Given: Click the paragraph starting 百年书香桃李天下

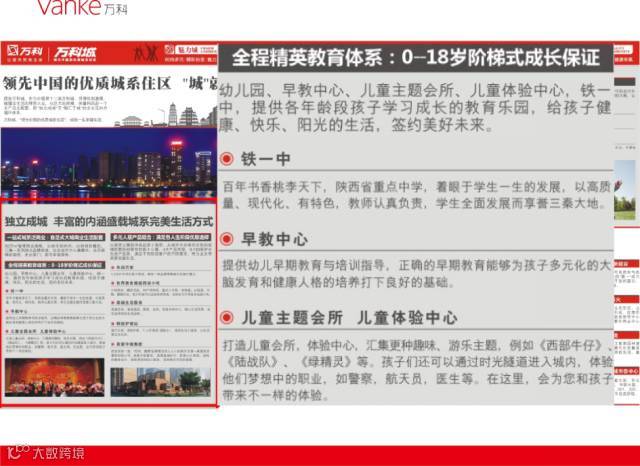Looking at the screenshot, I should coord(416,195).
